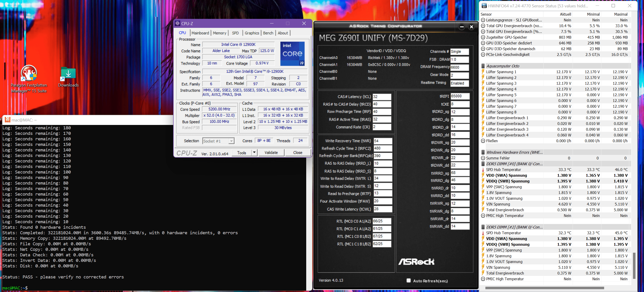644x292 pixels.
Task: Click the terminal window icon next to mac@MAC
Action: point(8,120)
